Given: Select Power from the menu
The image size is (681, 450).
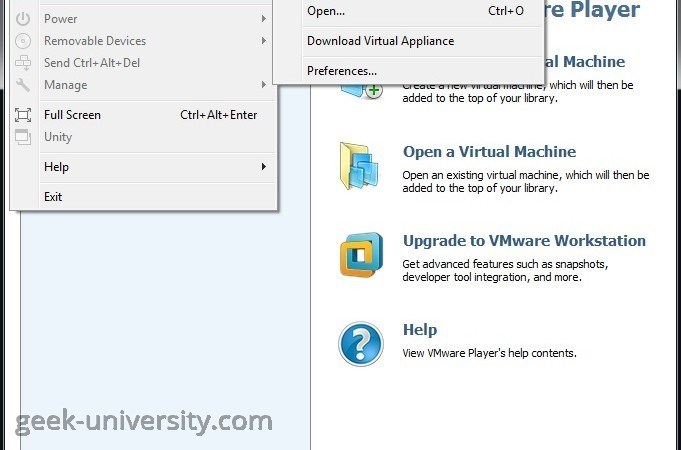Looking at the screenshot, I should 144,19.
